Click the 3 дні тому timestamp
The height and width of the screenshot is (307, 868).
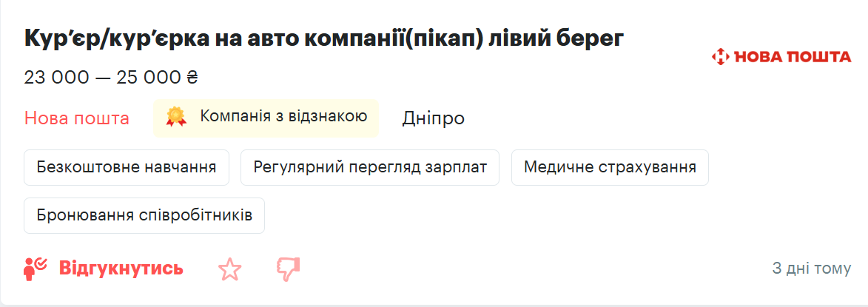click(x=811, y=268)
